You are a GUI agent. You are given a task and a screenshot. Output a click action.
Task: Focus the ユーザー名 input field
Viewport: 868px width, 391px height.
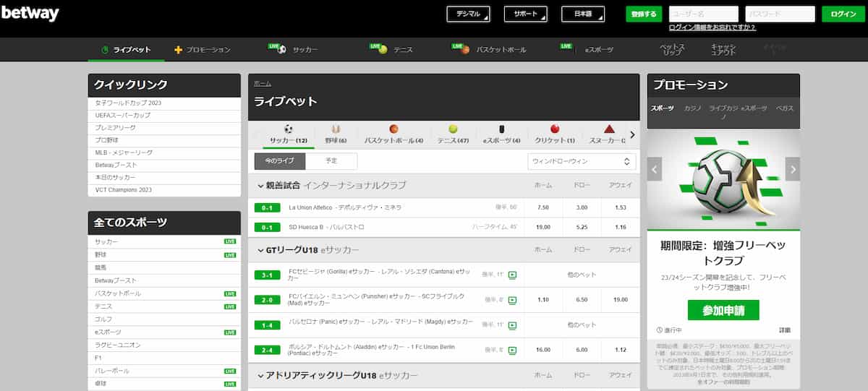[x=704, y=14]
